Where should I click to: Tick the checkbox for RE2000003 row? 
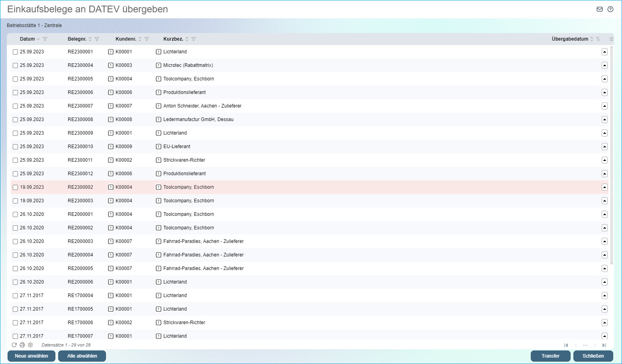tap(15, 241)
